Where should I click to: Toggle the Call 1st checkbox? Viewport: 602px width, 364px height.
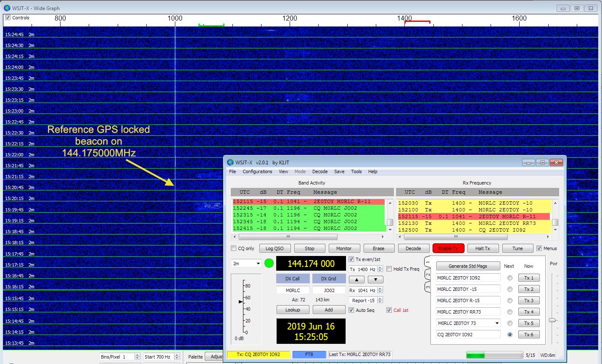pos(389,310)
